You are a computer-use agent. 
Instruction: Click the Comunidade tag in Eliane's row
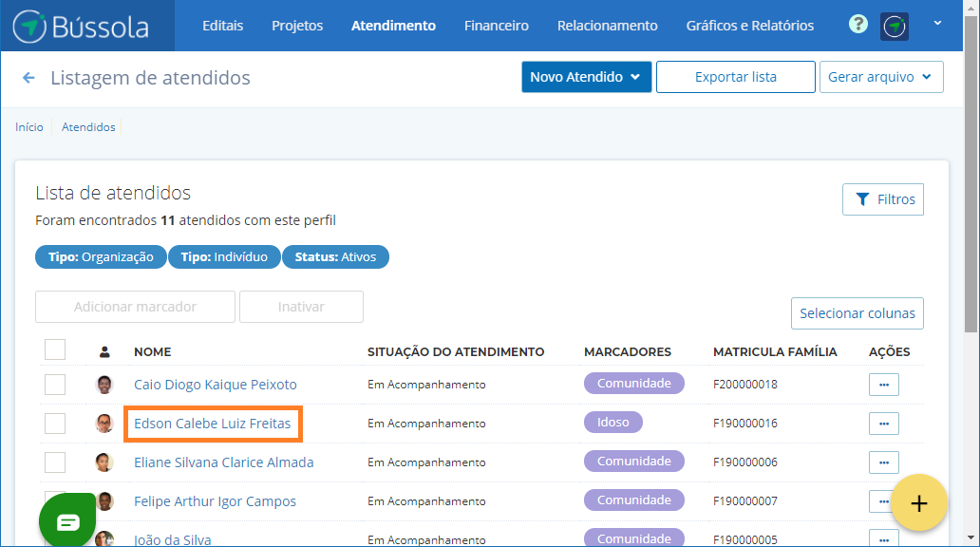633,461
